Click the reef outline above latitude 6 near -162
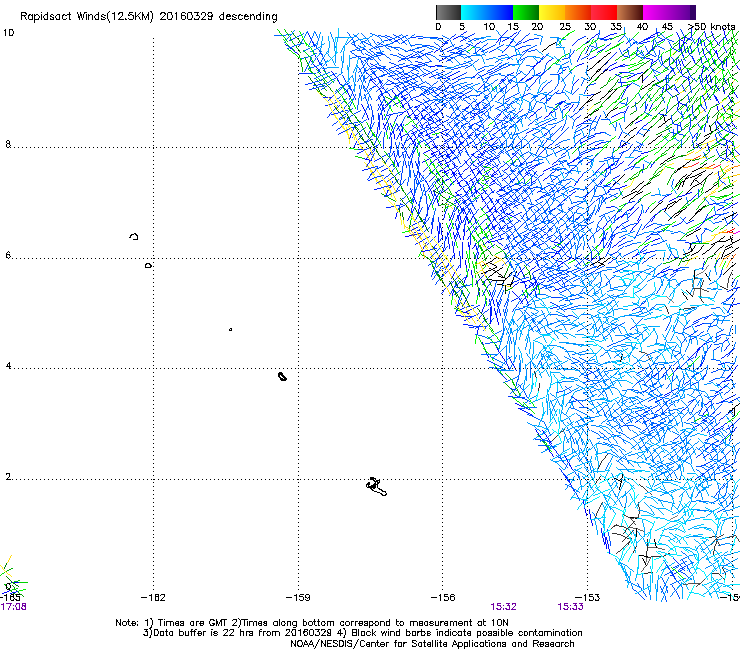 134,236
